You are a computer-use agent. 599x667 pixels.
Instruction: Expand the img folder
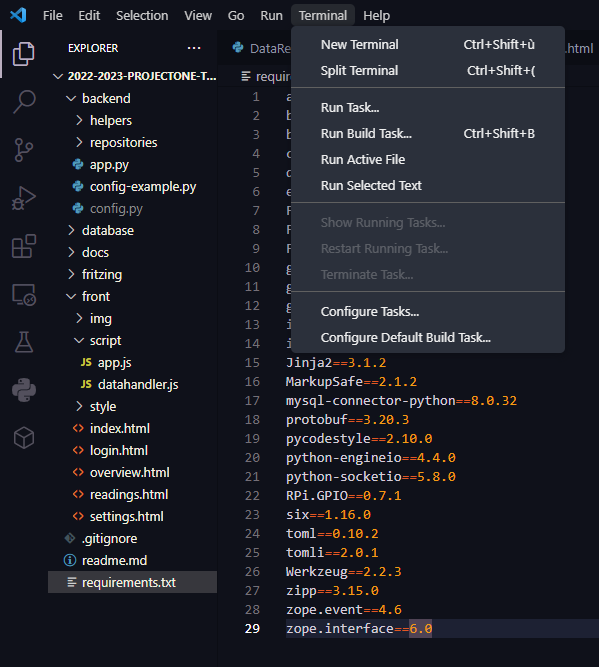coord(79,318)
